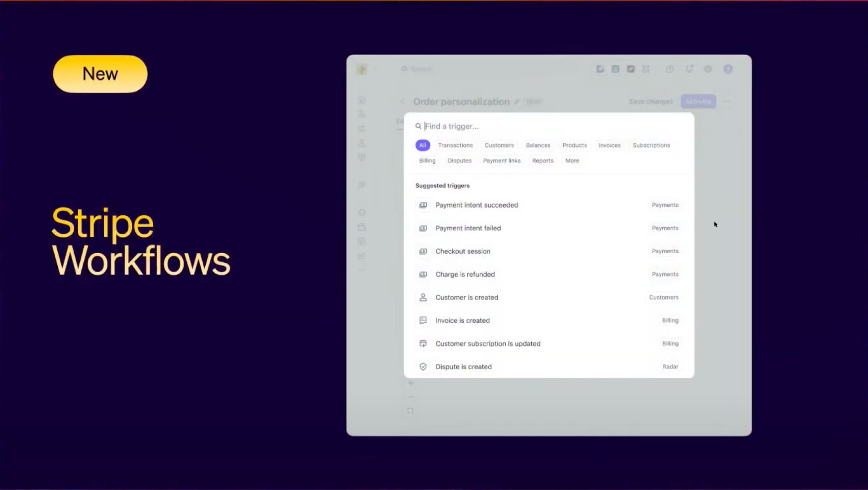This screenshot has width=868, height=490.
Task: Filter triggers by Products
Action: (574, 145)
